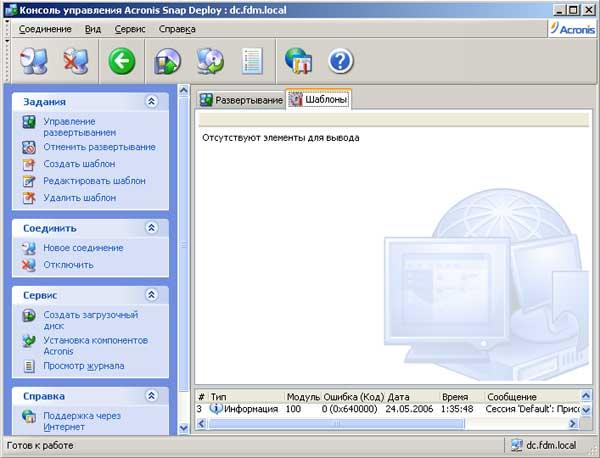This screenshot has height=458, width=600.
Task: Collapse the Сервис panel section
Action: pos(152,295)
